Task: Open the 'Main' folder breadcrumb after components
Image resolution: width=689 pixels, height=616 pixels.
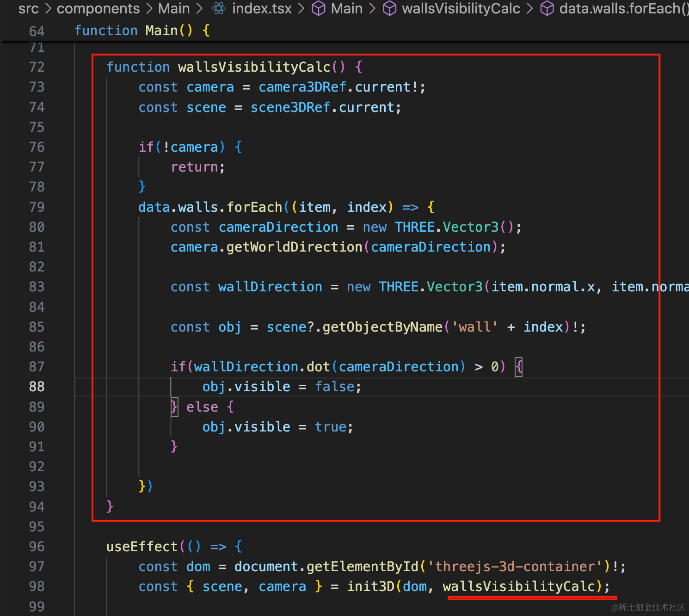Action: (x=174, y=8)
